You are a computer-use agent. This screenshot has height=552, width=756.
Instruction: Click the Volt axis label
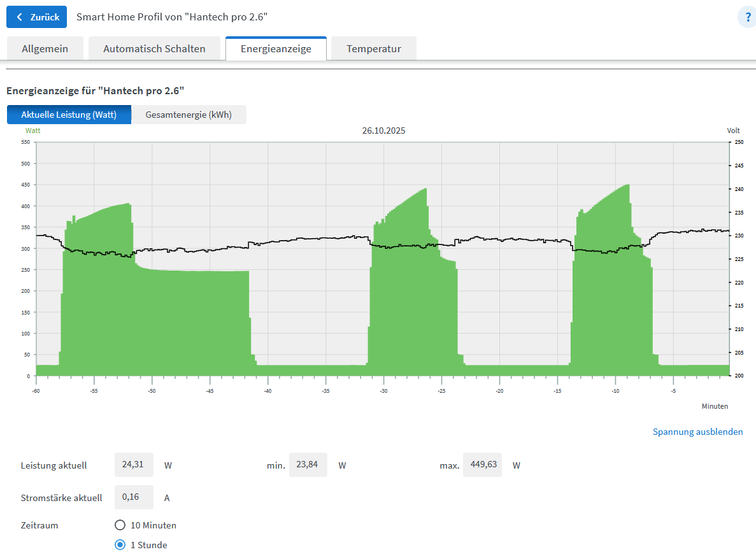point(733,131)
